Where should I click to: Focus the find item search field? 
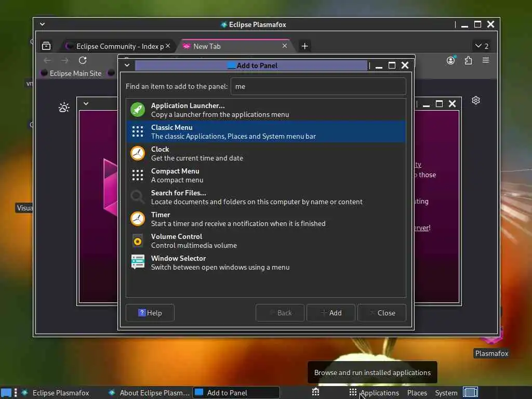[318, 86]
